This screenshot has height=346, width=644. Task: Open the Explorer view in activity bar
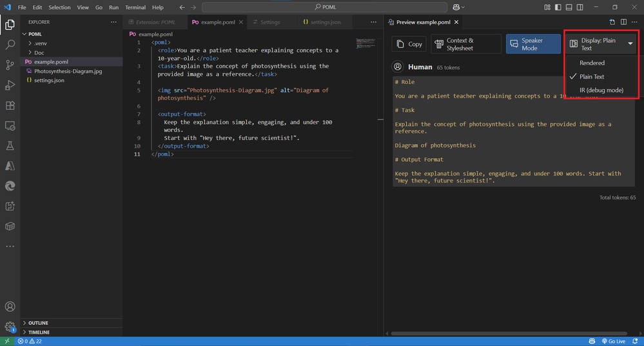coord(10,25)
